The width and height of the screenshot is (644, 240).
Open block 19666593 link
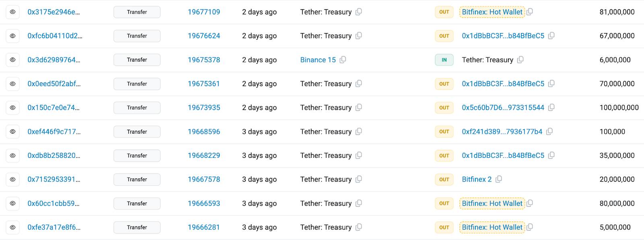pyautogui.click(x=204, y=203)
